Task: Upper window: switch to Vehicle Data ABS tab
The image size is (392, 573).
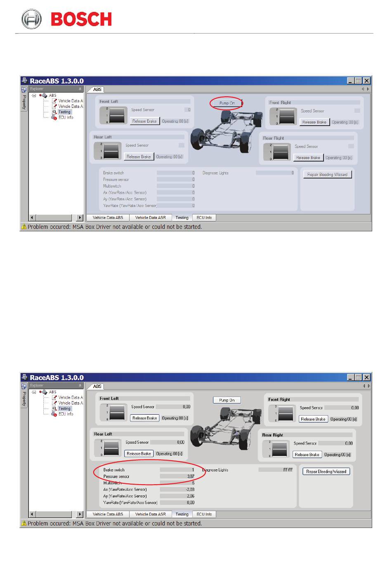Action: [x=108, y=218]
